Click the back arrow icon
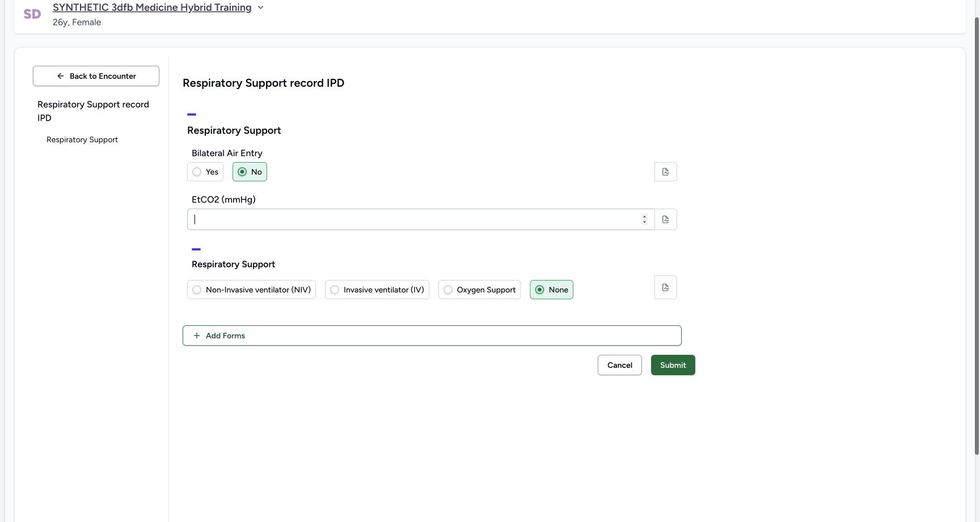 coord(61,76)
